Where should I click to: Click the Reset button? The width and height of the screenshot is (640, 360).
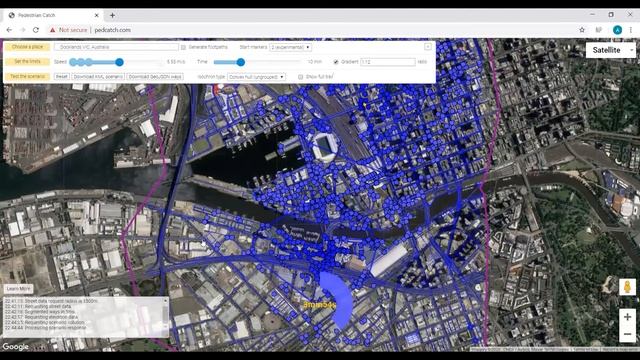pos(62,77)
